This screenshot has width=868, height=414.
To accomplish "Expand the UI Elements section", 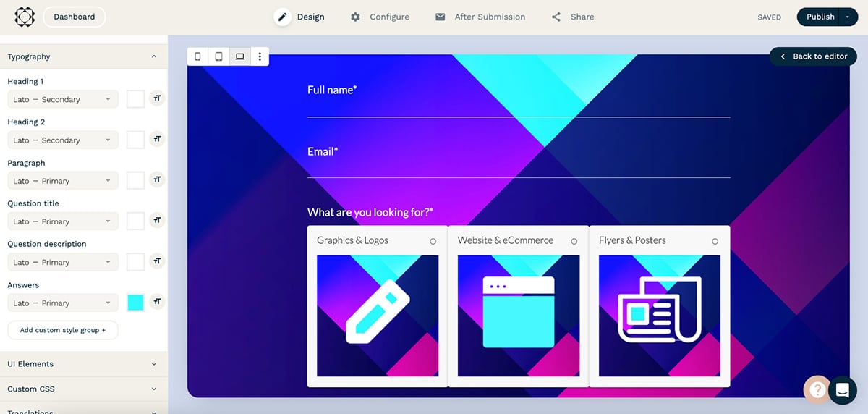I will [x=83, y=364].
